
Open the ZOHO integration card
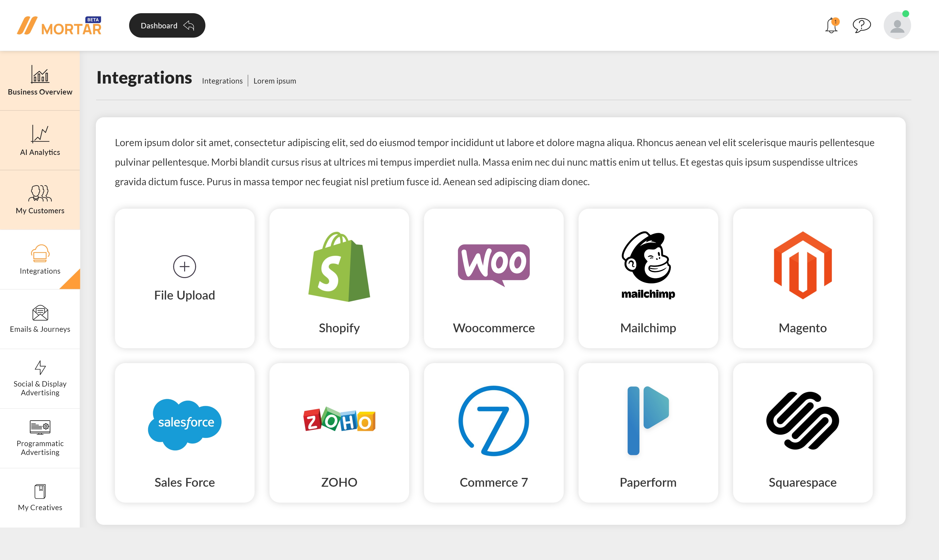point(339,432)
